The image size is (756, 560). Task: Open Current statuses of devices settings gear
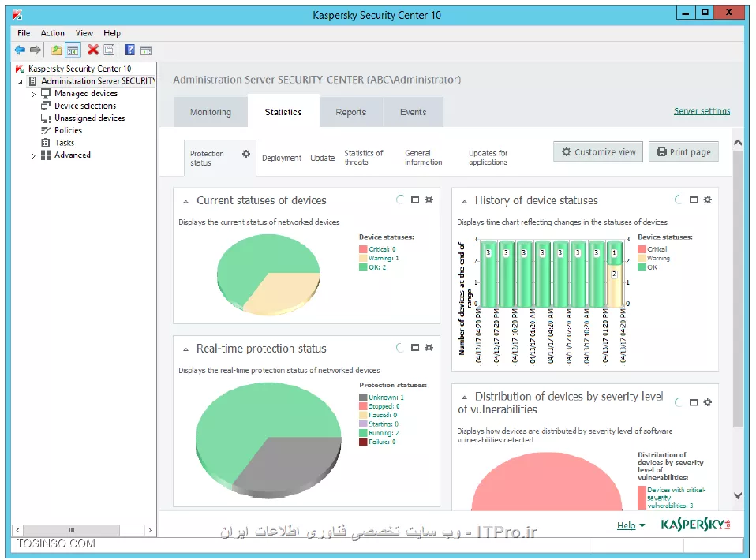click(429, 200)
